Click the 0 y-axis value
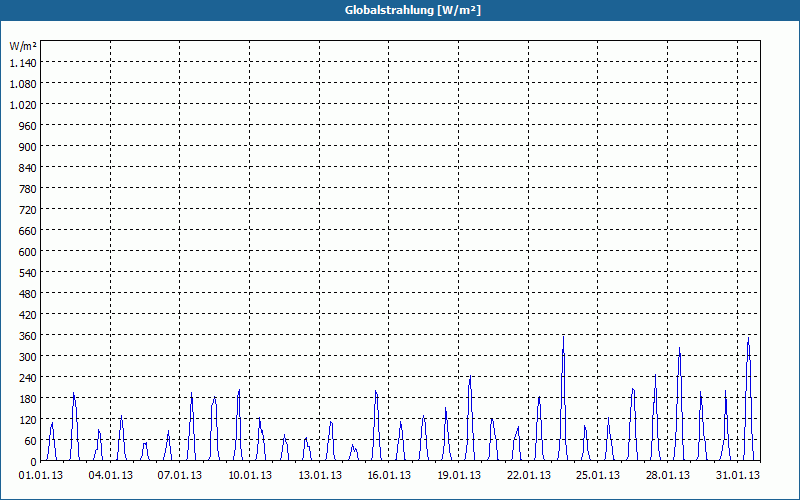The height and width of the screenshot is (500, 800). [34, 462]
